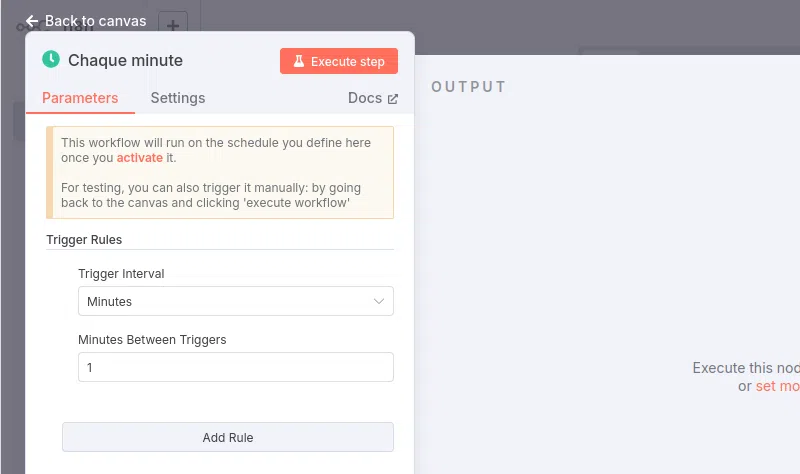Click the 'activate' link in the notice
Viewport: 800px width, 474px height.
[139, 158]
